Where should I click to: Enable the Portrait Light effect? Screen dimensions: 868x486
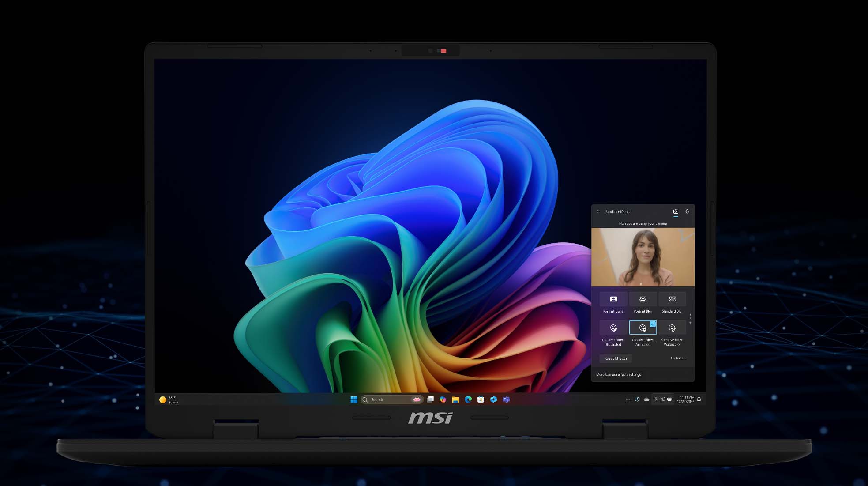pyautogui.click(x=613, y=299)
